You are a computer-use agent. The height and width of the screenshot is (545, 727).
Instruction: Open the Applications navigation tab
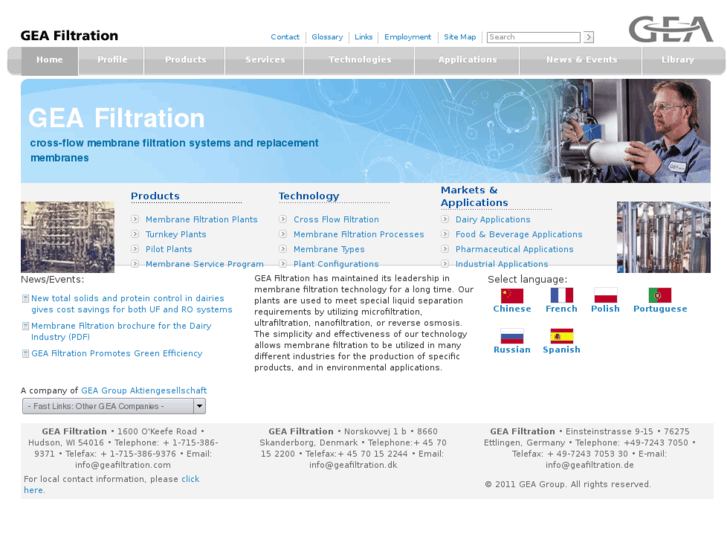pyautogui.click(x=467, y=60)
